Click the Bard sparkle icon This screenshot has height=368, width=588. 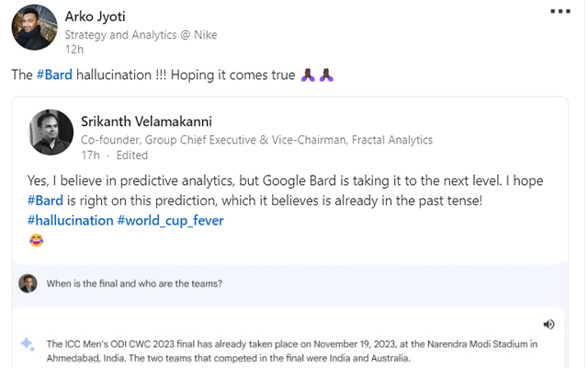point(28,344)
